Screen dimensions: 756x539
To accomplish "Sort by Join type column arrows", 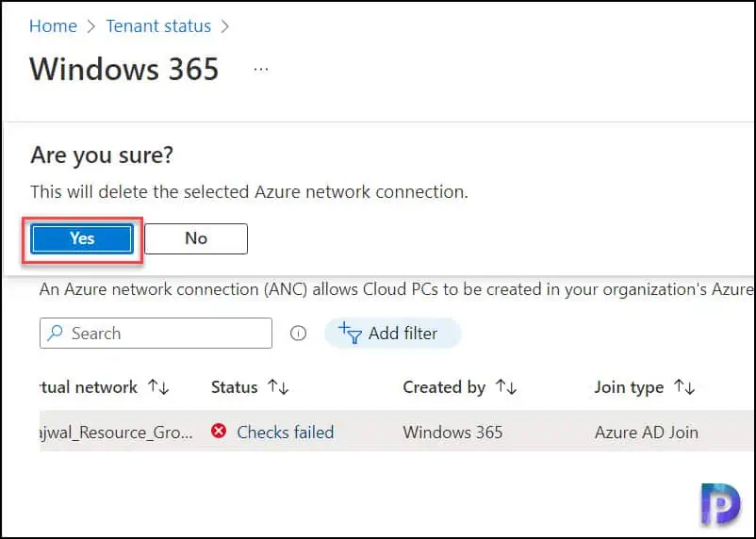I will pos(684,387).
